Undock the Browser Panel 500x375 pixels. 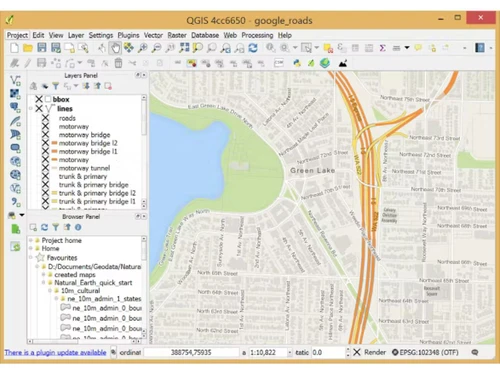click(x=138, y=216)
